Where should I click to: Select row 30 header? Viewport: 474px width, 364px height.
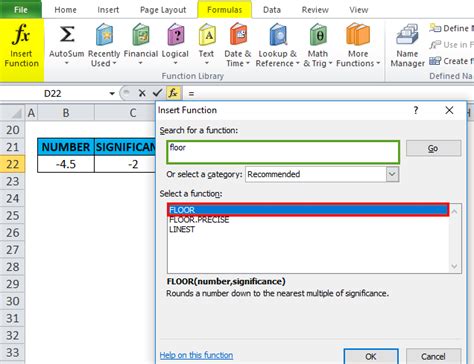tap(12, 301)
